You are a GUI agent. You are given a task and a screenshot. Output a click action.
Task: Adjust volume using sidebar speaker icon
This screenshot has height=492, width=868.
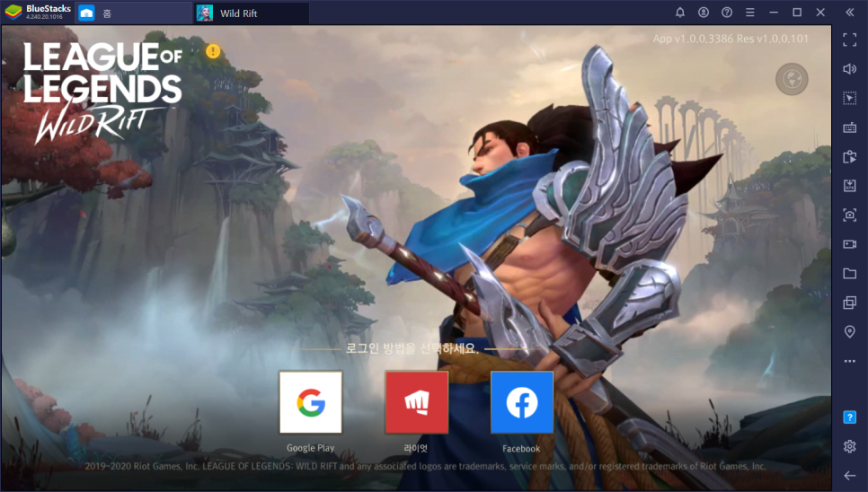[850, 68]
